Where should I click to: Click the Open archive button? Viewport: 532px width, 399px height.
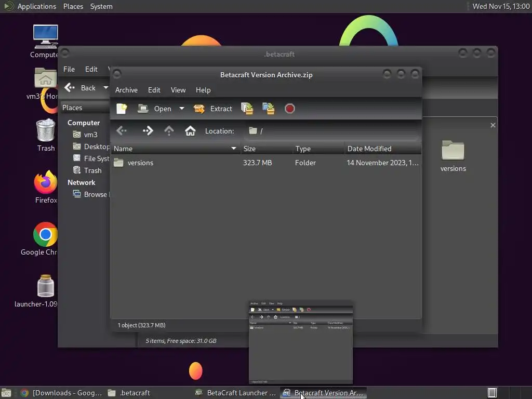[155, 109]
